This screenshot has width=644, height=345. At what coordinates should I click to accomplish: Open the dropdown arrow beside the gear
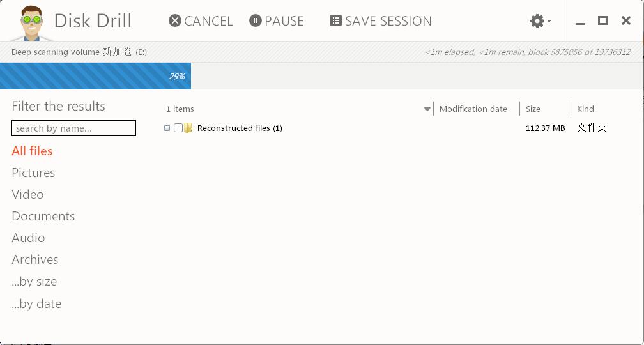549,21
